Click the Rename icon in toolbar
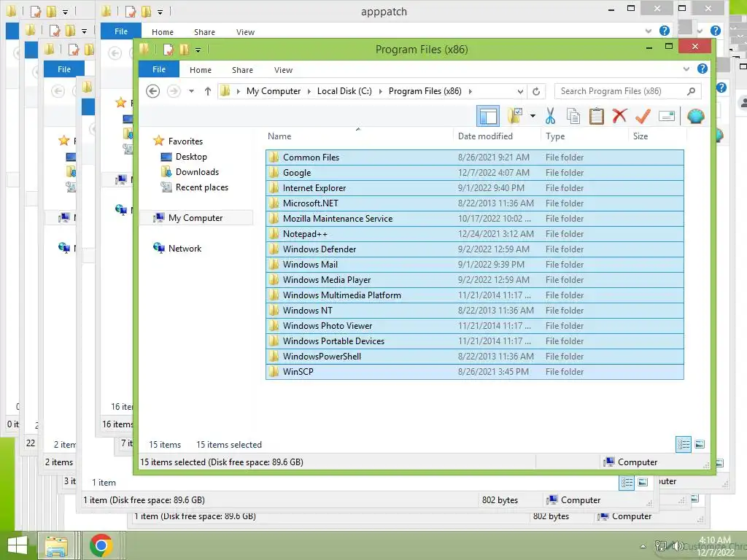 pyautogui.click(x=667, y=116)
